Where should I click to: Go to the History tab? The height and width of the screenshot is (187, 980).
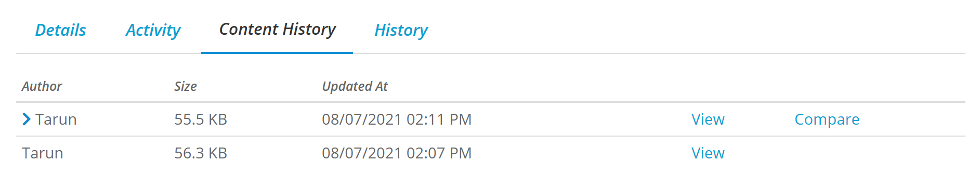(x=401, y=30)
